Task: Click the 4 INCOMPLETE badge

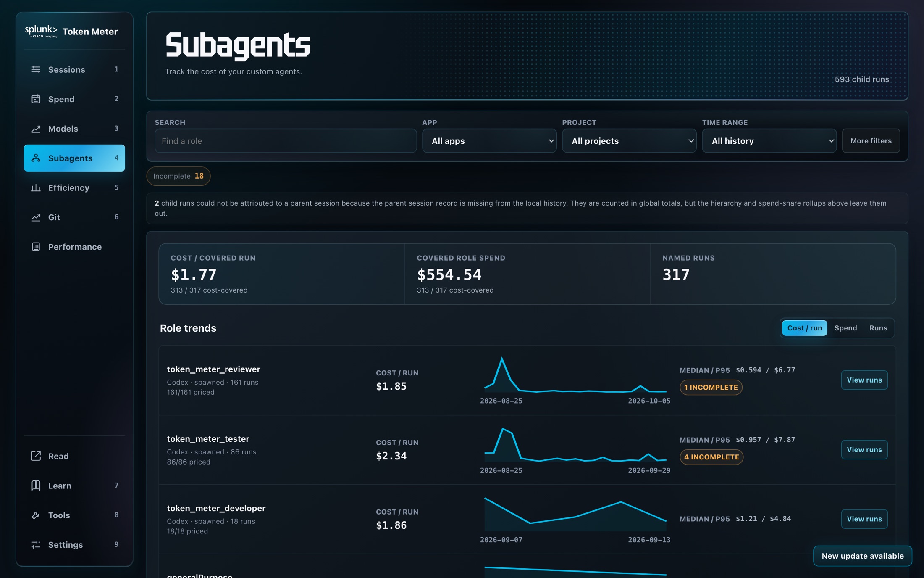Action: [711, 457]
